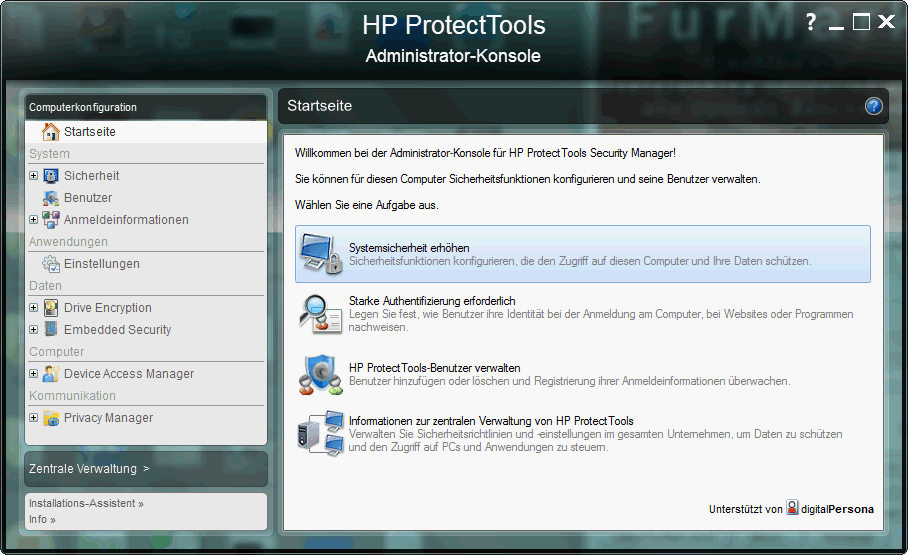
Task: Click the Computerkonfiguration panel header
Action: click(x=146, y=107)
